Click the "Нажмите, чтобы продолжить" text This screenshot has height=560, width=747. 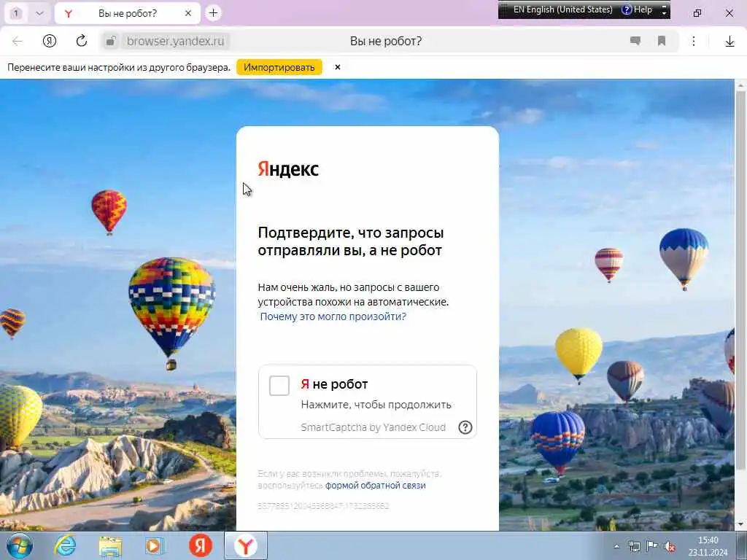pos(376,405)
